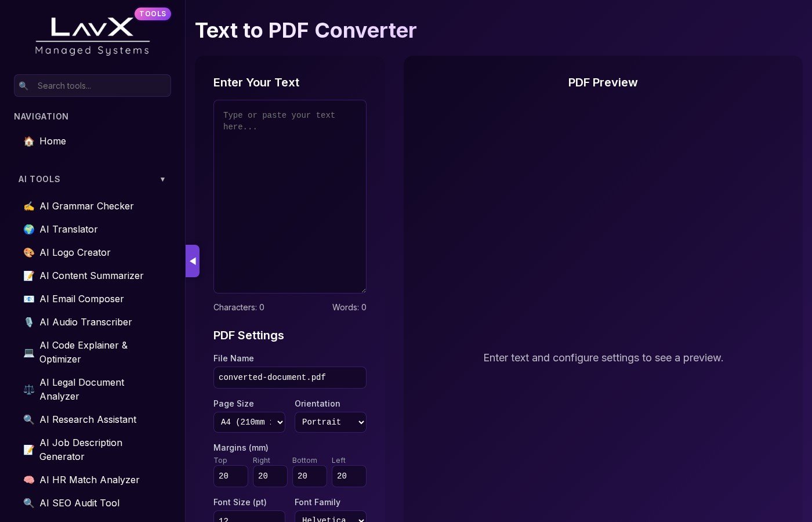Go to AI SEO Audit Tool

point(79,503)
